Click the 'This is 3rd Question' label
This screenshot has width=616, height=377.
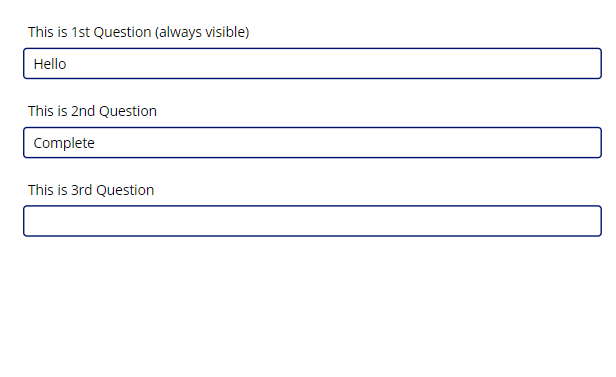tap(91, 190)
